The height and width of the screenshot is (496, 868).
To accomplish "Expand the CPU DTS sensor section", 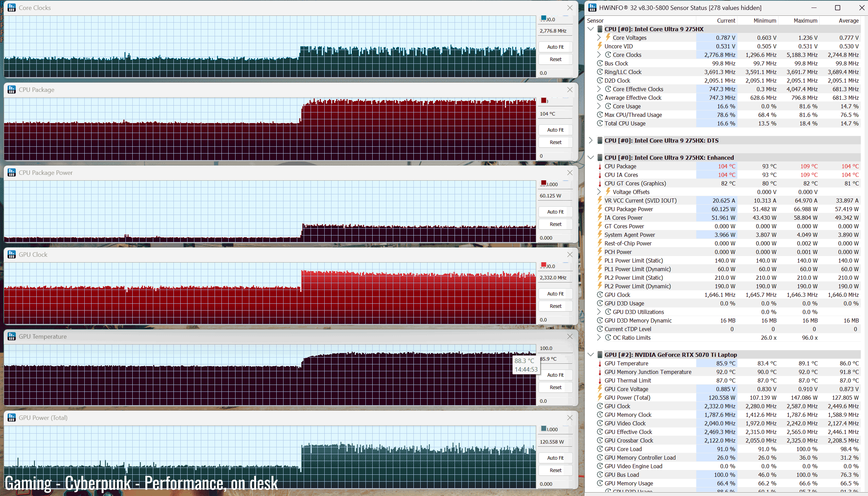I will pyautogui.click(x=591, y=141).
